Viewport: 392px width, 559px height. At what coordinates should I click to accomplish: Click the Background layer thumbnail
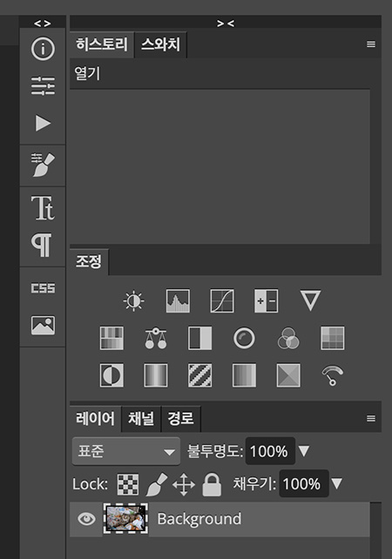click(x=125, y=519)
